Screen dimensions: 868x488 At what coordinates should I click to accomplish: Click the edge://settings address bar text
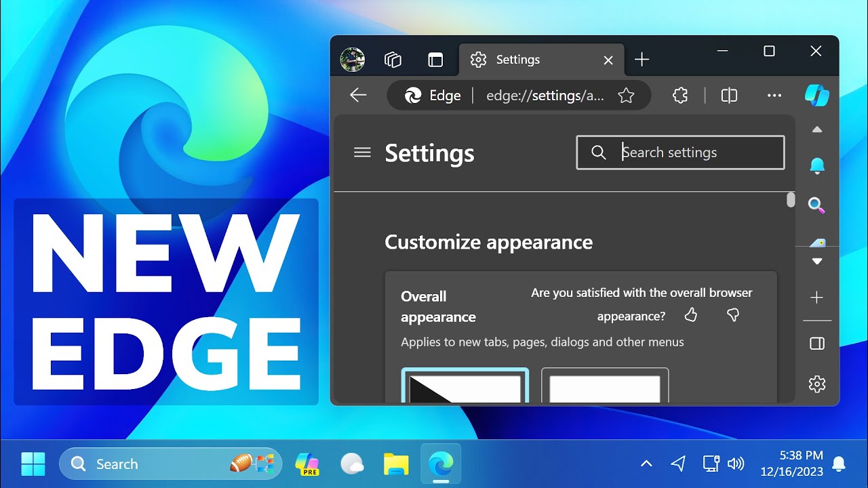pos(545,96)
